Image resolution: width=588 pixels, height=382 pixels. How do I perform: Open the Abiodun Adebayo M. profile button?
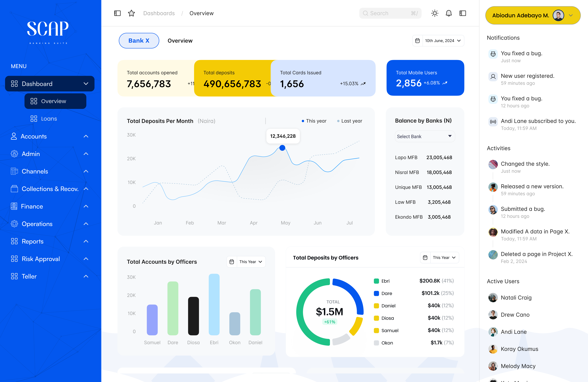533,16
